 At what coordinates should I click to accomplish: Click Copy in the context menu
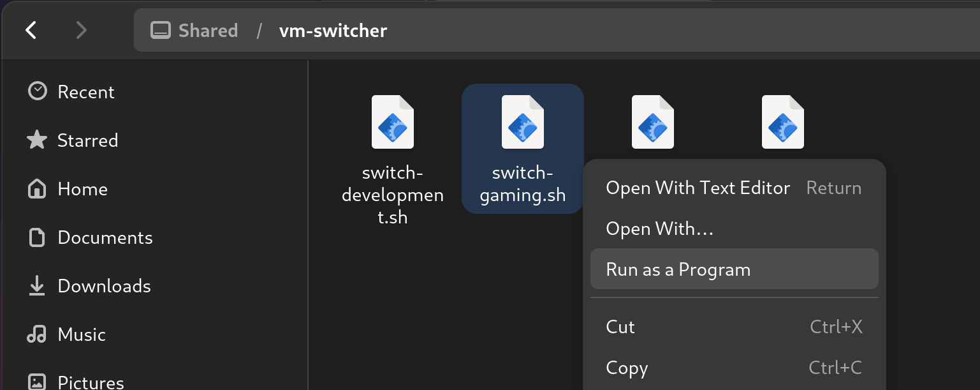[627, 368]
